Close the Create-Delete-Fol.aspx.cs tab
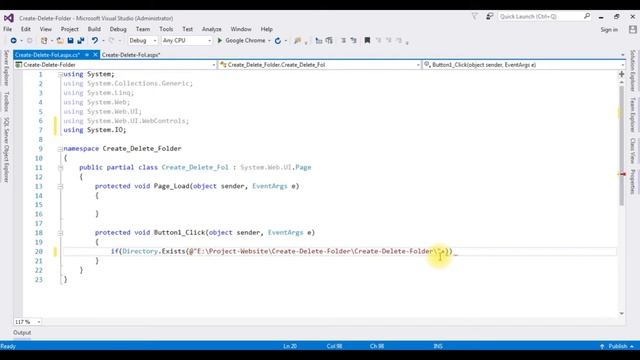Screen dimensions: 640x360 95,55
